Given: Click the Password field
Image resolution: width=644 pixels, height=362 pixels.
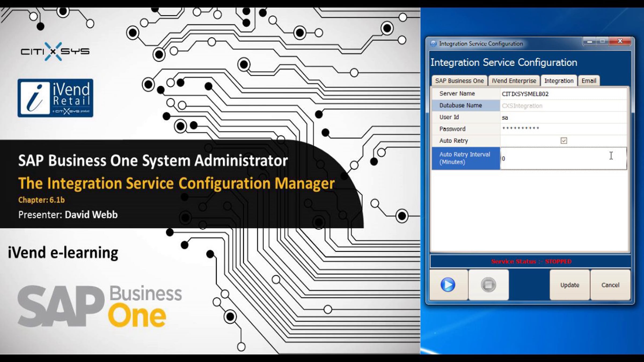Looking at the screenshot, I should pyautogui.click(x=563, y=129).
